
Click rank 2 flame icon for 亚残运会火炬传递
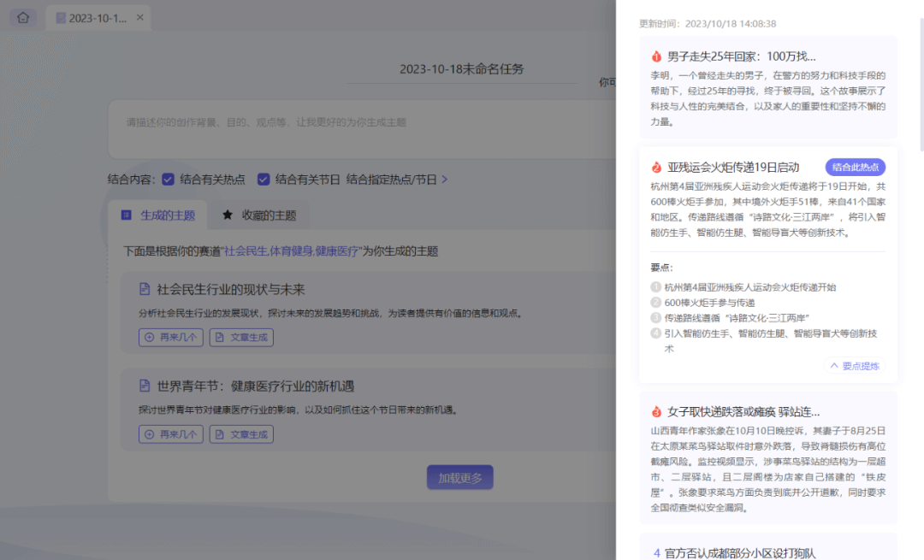[656, 168]
